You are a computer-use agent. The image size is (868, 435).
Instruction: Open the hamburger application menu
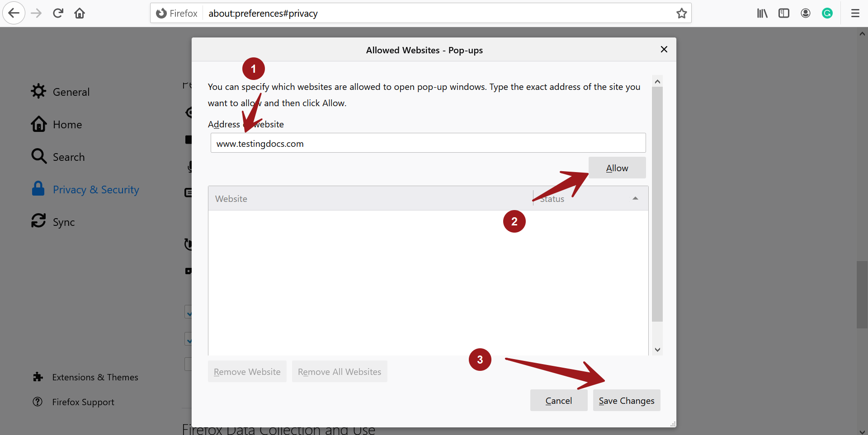[855, 14]
